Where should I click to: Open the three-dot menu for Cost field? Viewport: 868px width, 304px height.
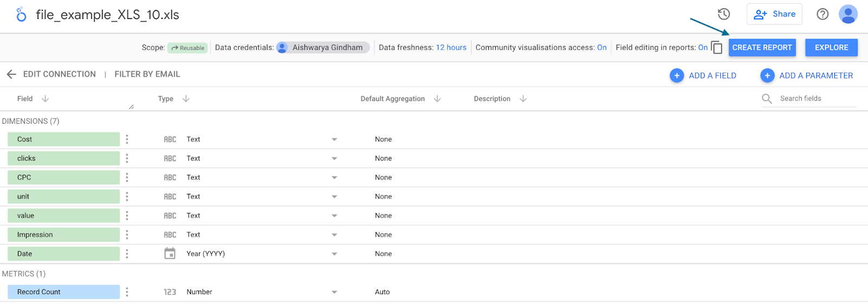[x=127, y=140]
